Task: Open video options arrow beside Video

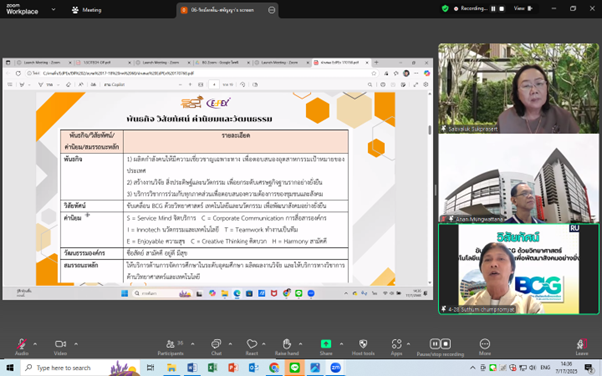Action: click(76, 344)
